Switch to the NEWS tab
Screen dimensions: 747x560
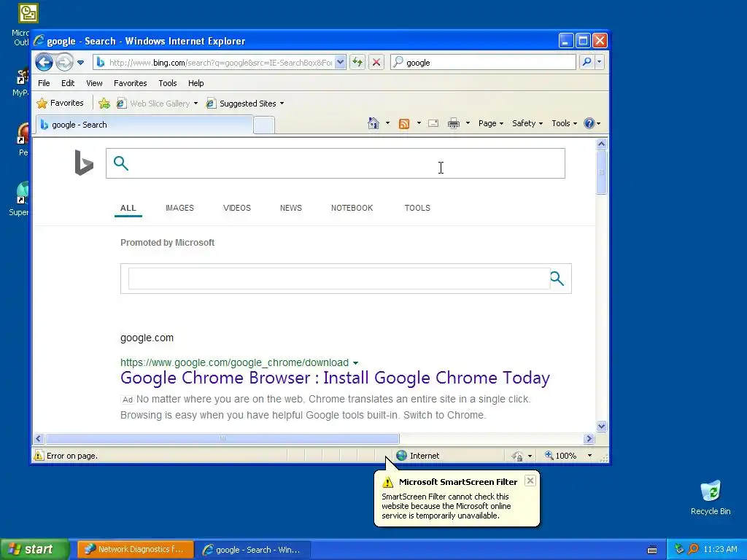coord(291,208)
